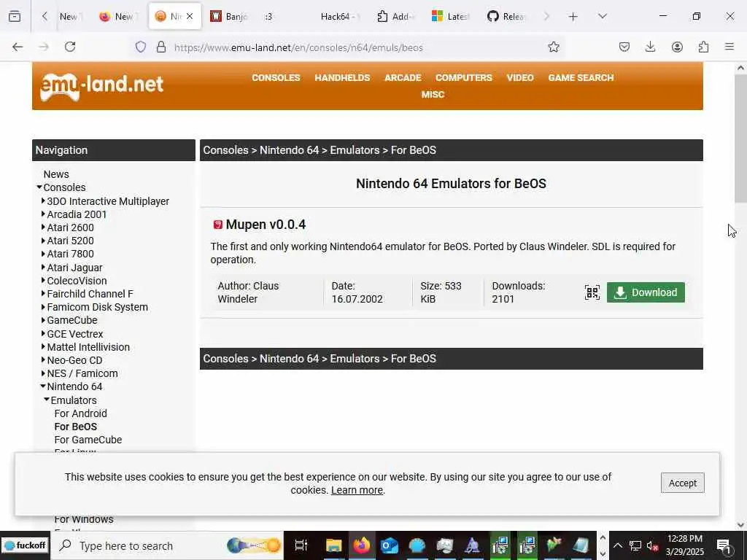Image resolution: width=747 pixels, height=560 pixels.
Task: Collapse the Emulators subtree
Action: pyautogui.click(x=47, y=400)
